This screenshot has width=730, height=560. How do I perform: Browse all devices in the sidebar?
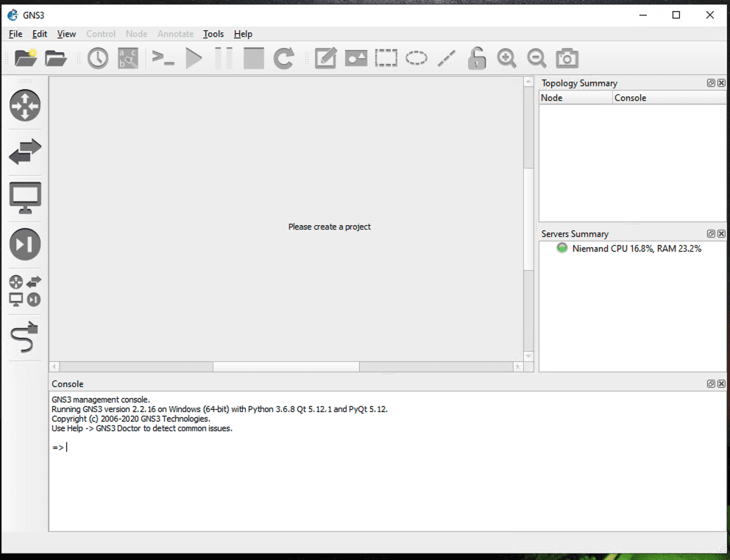pyautogui.click(x=25, y=291)
